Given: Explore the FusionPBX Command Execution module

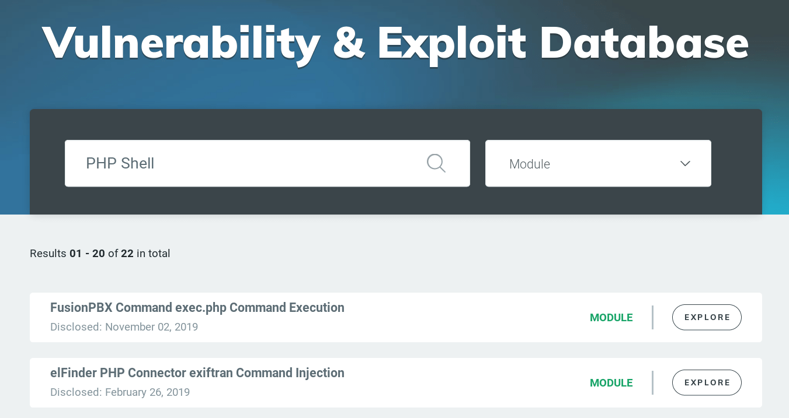Looking at the screenshot, I should 706,317.
